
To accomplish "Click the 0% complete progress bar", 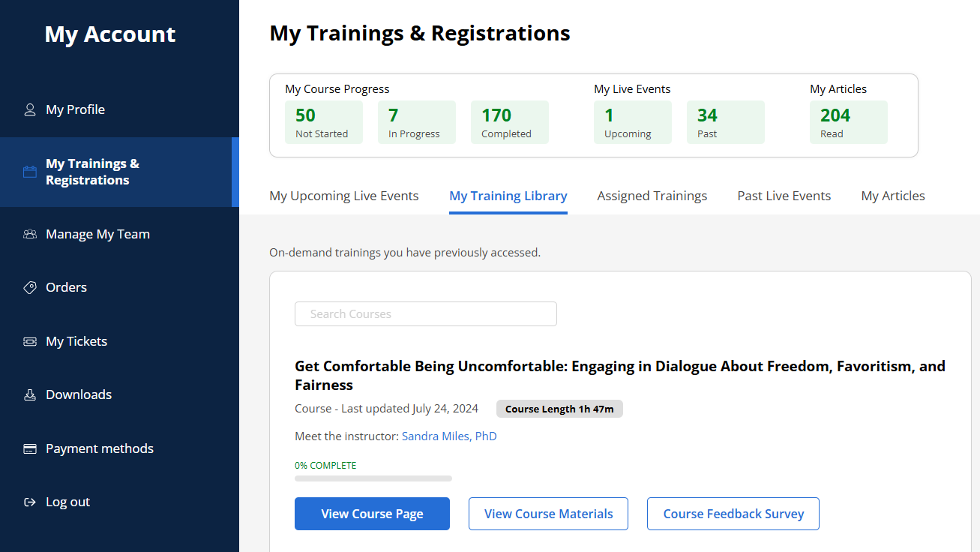I will pos(373,478).
